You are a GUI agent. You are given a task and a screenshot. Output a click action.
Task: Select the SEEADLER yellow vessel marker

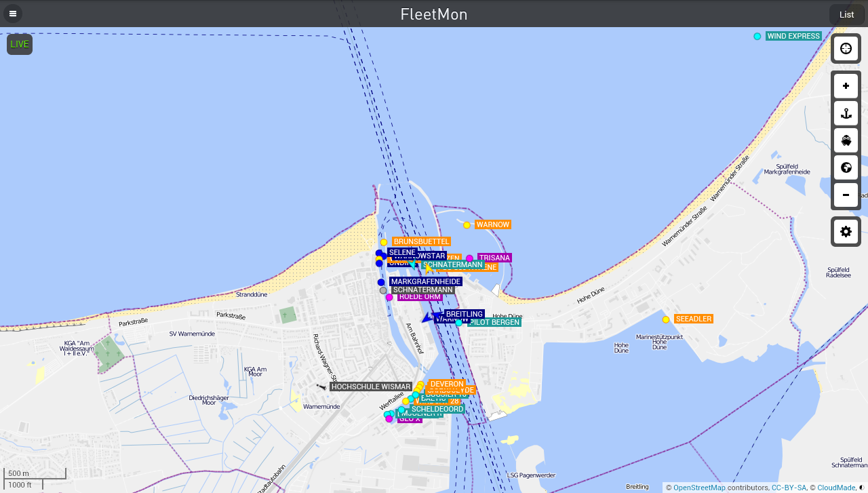666,319
